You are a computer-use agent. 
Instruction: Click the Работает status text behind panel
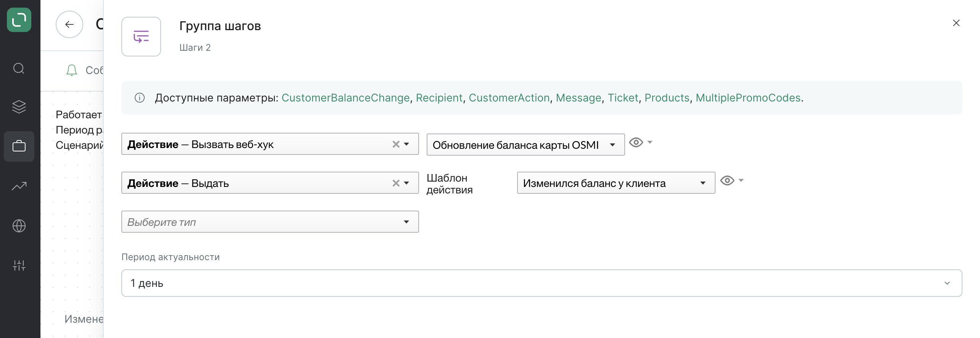pyautogui.click(x=79, y=114)
